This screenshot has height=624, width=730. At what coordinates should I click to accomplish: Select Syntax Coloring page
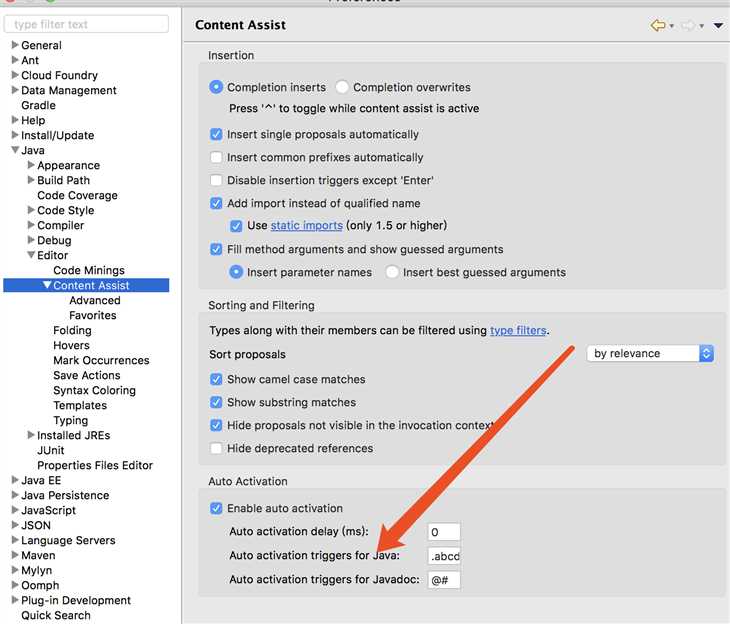pos(95,391)
